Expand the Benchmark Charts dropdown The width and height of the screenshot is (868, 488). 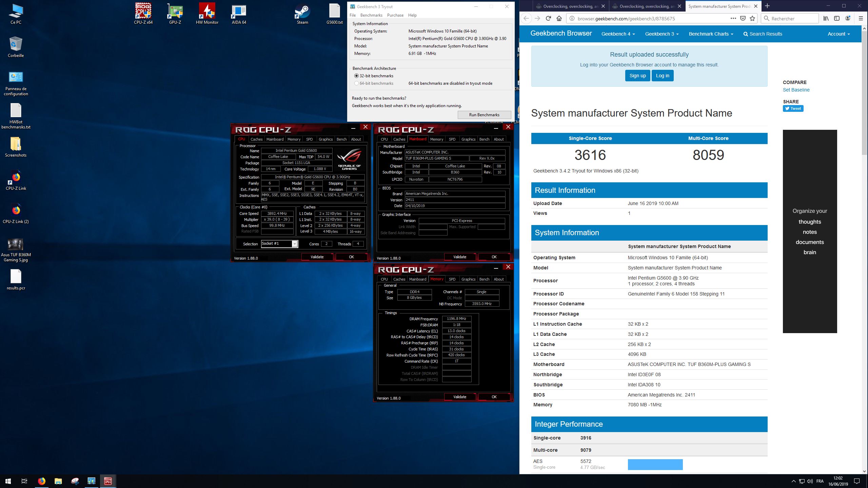711,34
